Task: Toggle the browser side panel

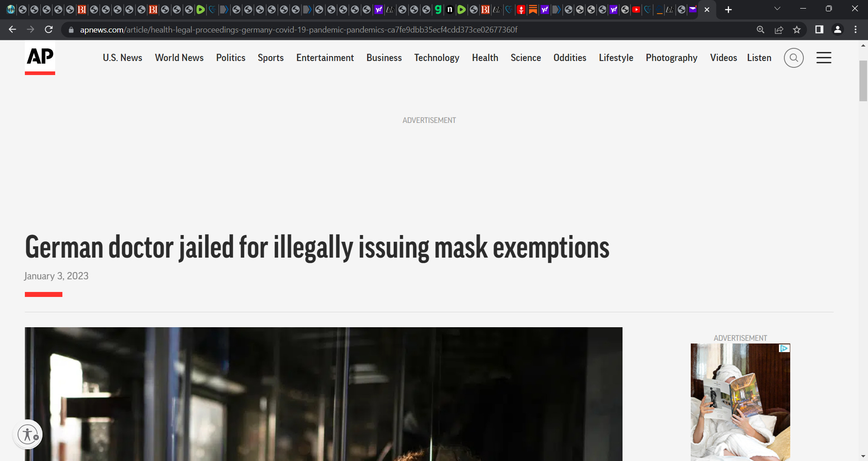Action: (x=819, y=30)
